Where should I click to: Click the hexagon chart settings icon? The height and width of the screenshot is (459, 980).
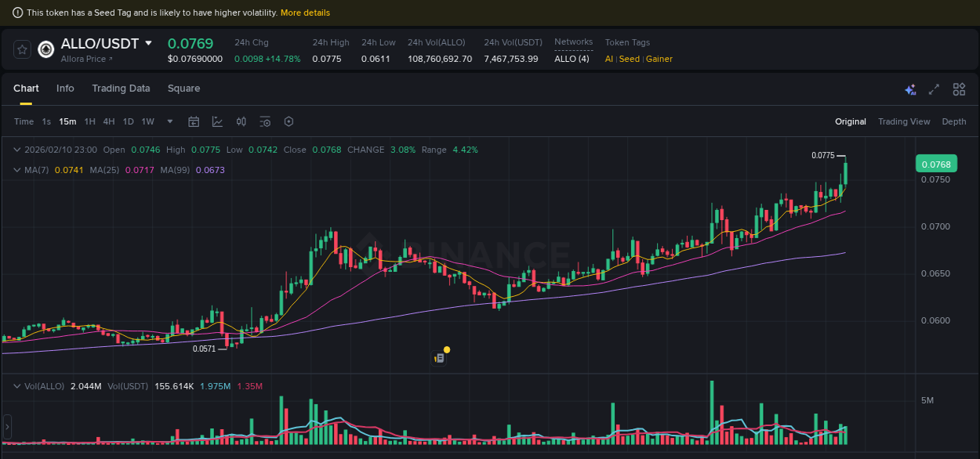coord(289,121)
